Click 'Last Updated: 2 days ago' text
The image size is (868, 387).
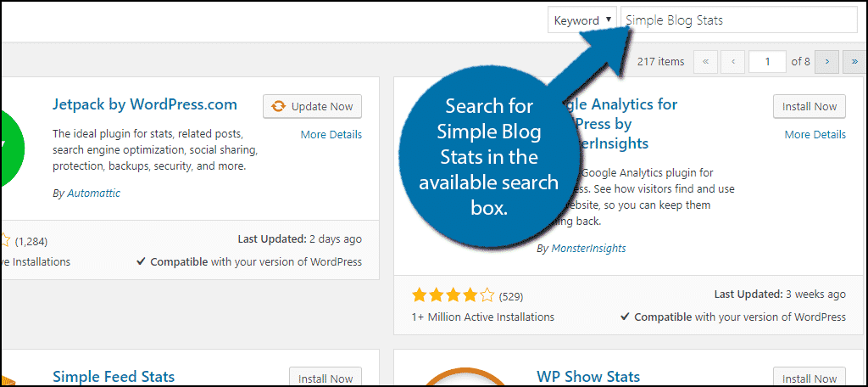click(x=299, y=239)
